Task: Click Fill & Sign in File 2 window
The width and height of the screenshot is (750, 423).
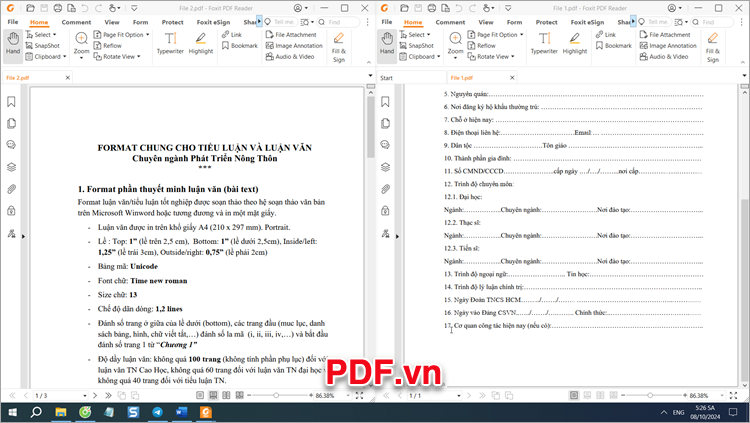Action: 339,47
